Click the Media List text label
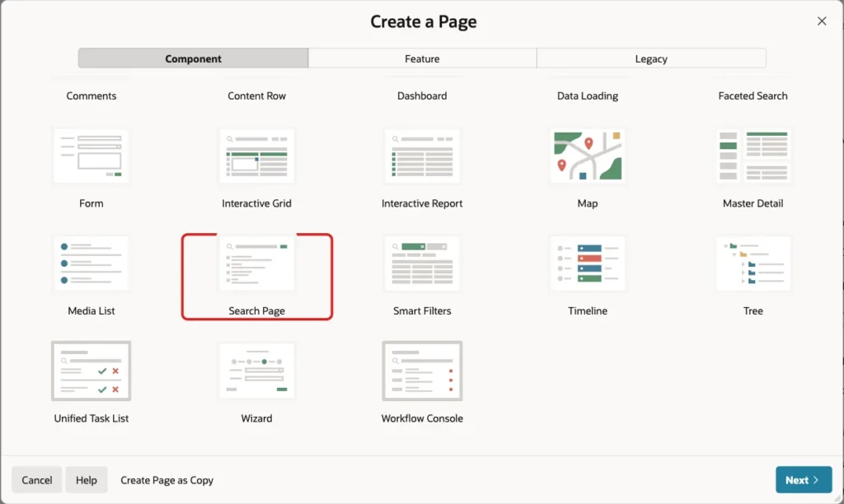This screenshot has height=504, width=844. coord(91,311)
